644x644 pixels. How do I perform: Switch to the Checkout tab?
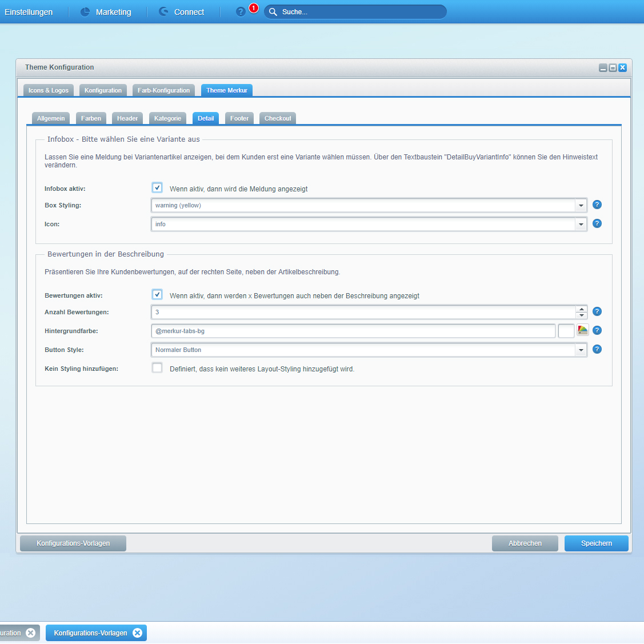coord(278,118)
